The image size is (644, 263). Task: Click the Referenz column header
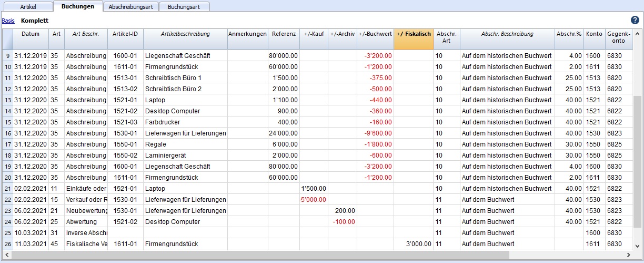pyautogui.click(x=284, y=39)
